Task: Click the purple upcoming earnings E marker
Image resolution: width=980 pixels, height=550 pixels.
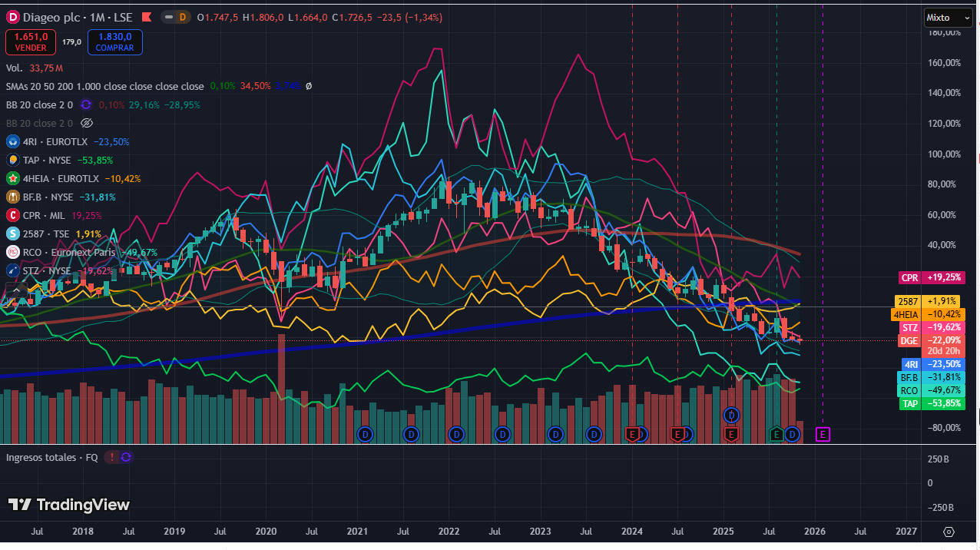Action: pyautogui.click(x=823, y=435)
